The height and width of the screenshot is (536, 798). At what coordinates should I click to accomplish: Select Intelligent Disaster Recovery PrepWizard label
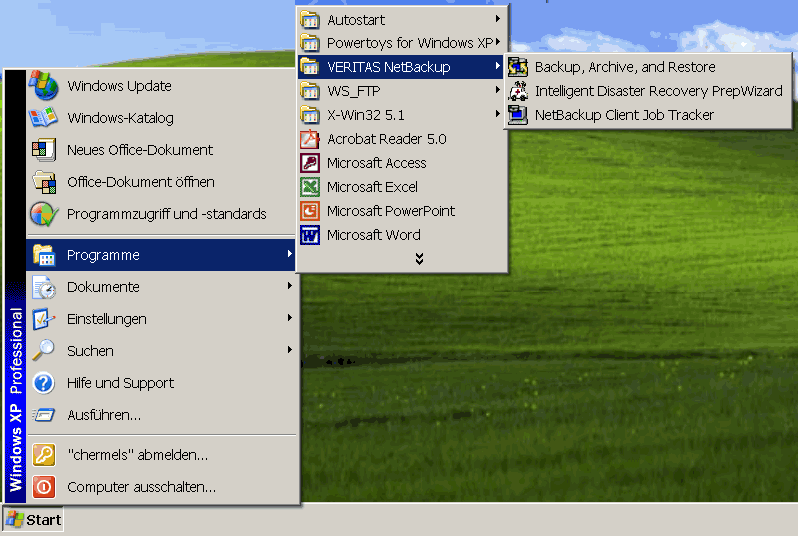coord(659,91)
